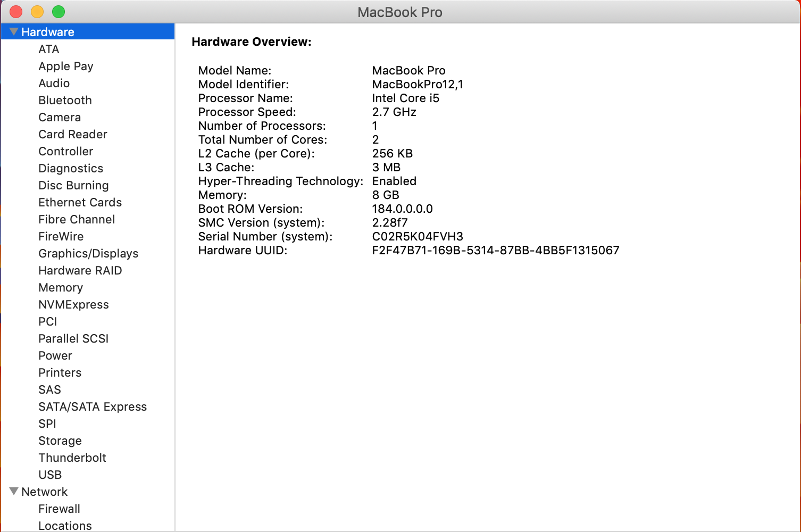Open Apple Pay hardware info
The image size is (801, 532).
[x=66, y=66]
